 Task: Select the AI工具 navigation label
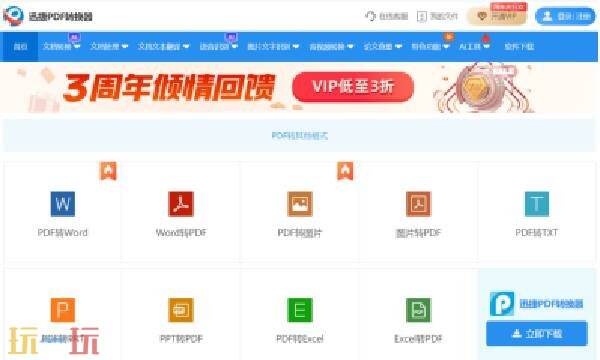tap(470, 46)
